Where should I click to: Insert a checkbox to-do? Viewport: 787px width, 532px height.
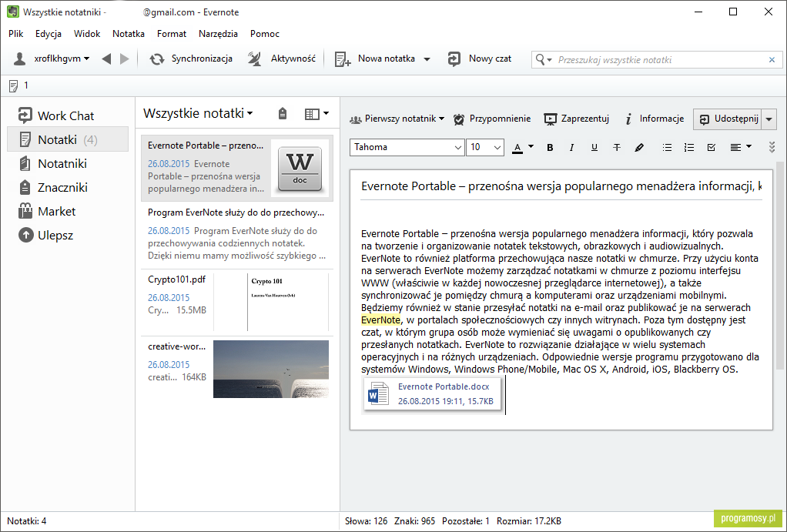pyautogui.click(x=712, y=148)
